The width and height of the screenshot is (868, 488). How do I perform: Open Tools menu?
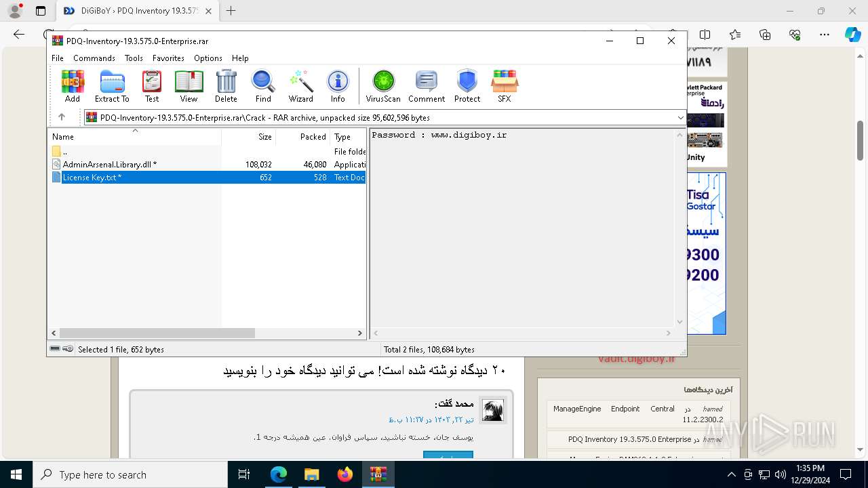click(x=134, y=58)
